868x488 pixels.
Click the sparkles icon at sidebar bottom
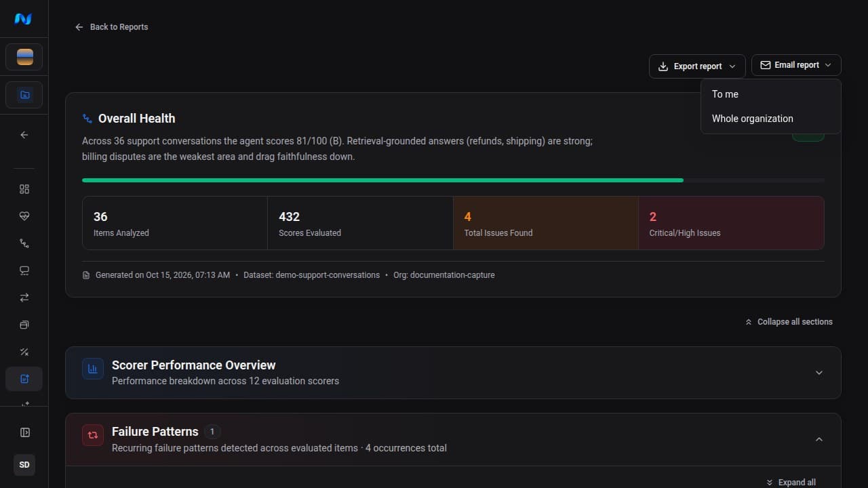(24, 404)
